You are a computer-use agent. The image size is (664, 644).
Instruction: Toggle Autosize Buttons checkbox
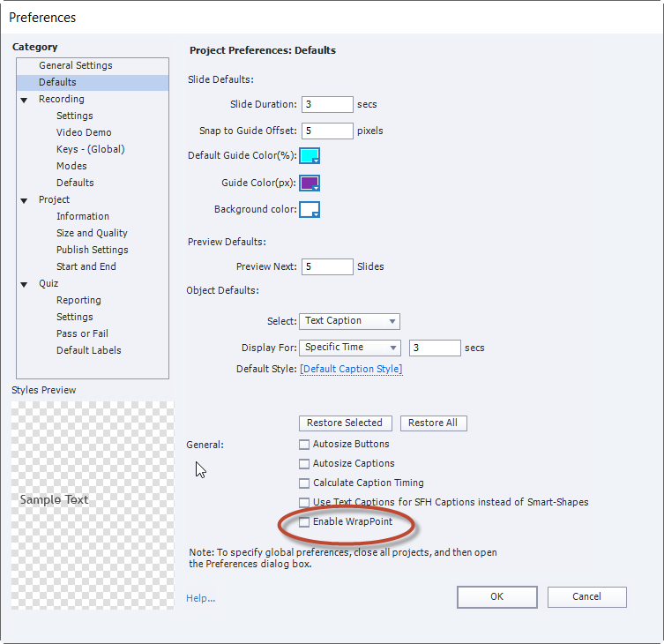pyautogui.click(x=304, y=445)
